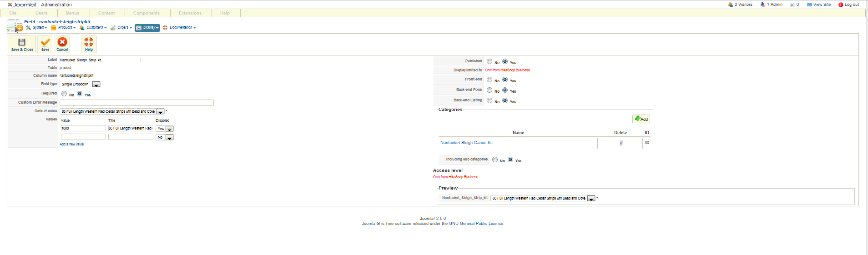Screen dimensions: 868x255
Task: Set Required to Yes
Action: (80, 94)
